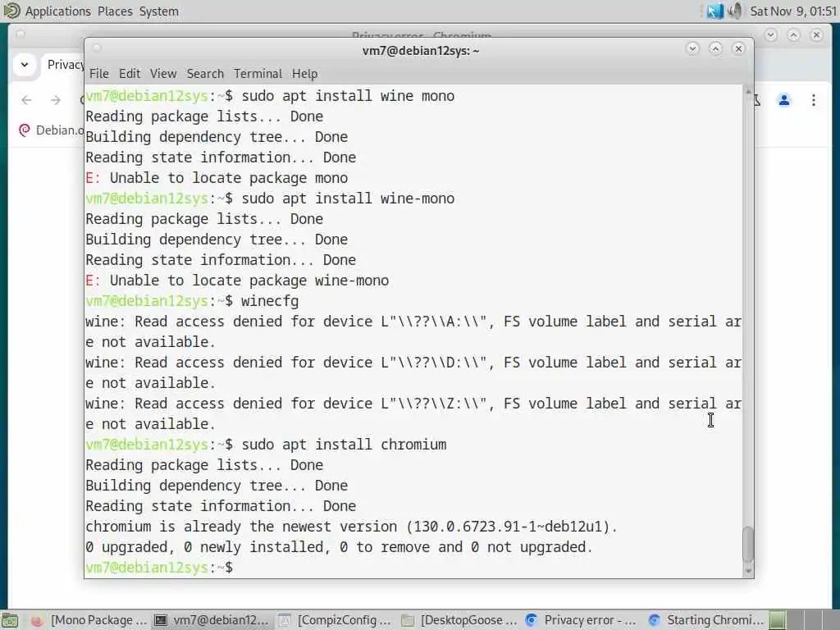Close the Chromium window
This screenshot has width=840, height=630.
816,35
